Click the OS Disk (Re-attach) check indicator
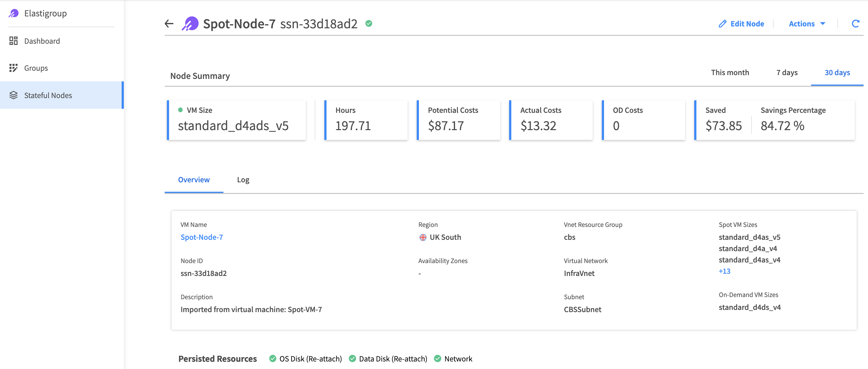 coord(272,359)
